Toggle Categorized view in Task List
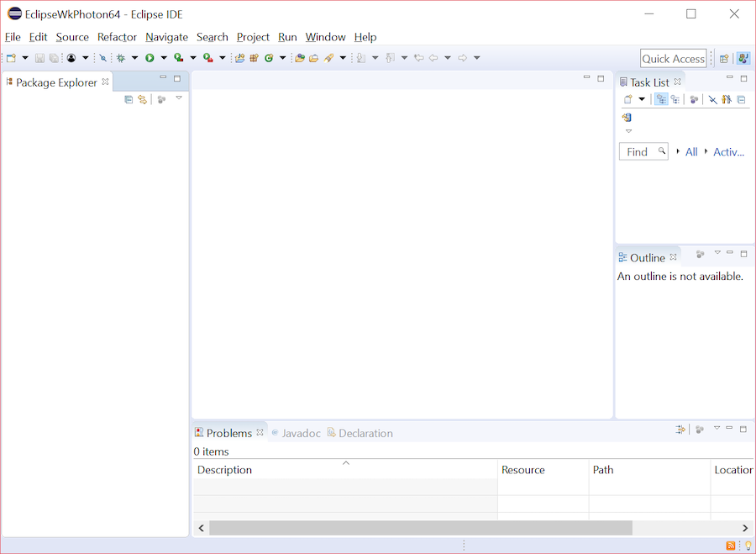 661,99
